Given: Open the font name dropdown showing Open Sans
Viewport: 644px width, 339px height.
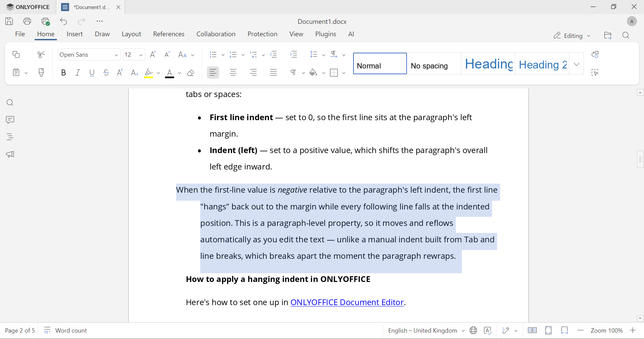Looking at the screenshot, I should 116,55.
